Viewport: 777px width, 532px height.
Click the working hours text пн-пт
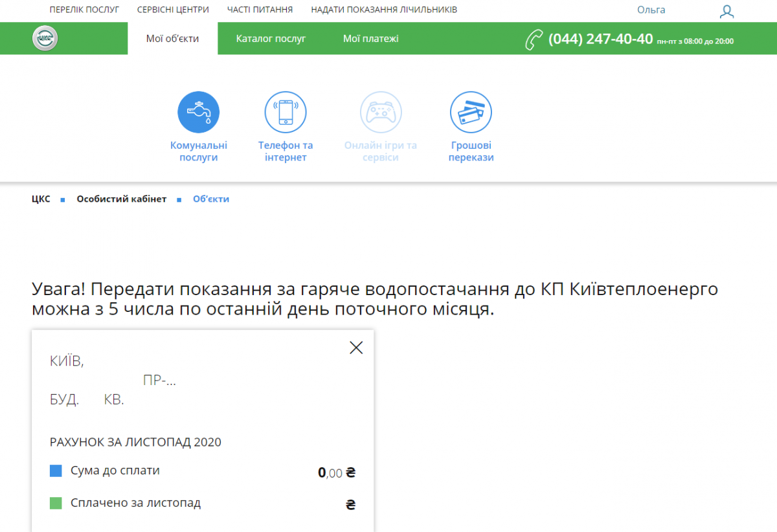pyautogui.click(x=695, y=41)
